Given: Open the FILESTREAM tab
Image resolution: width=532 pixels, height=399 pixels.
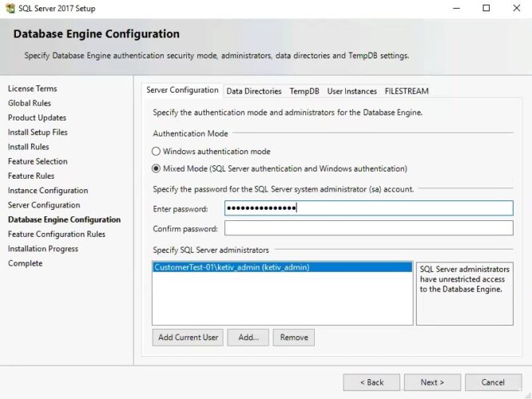Looking at the screenshot, I should pos(406,91).
